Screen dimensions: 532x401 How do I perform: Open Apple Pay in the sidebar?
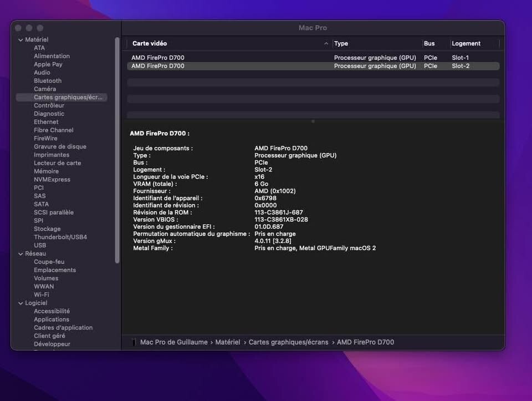point(48,64)
